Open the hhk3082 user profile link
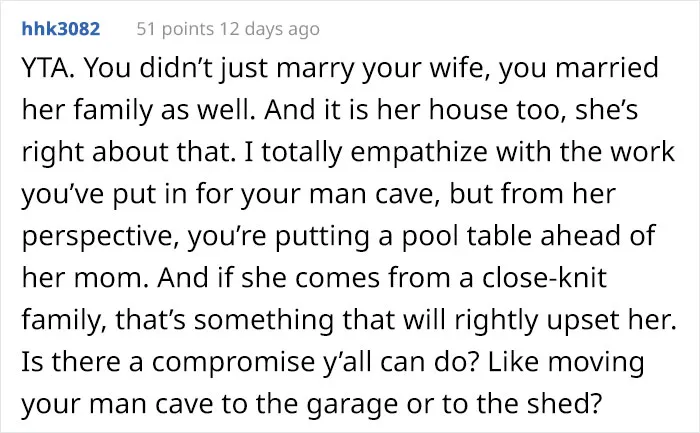 61,29
